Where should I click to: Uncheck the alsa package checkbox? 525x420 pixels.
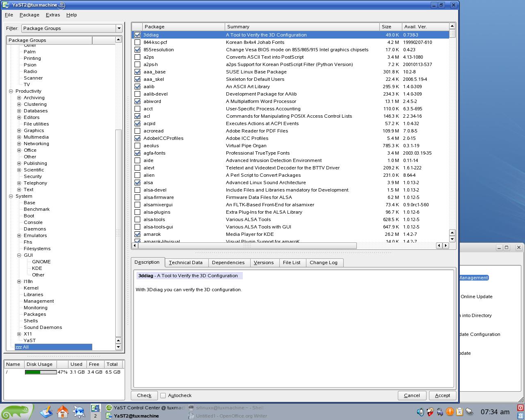coord(137,183)
